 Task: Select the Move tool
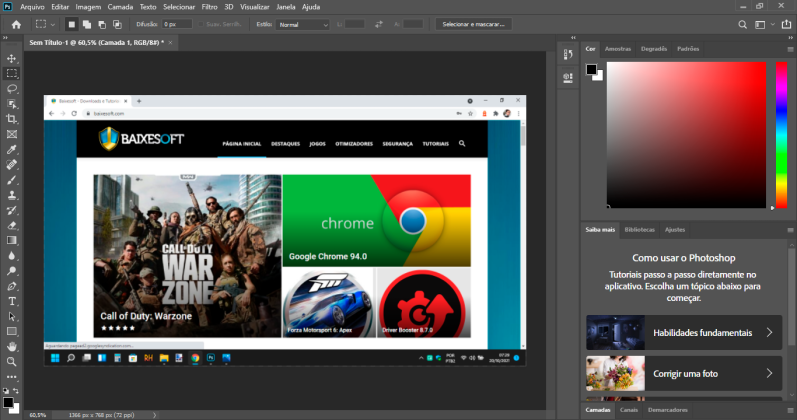[12, 58]
